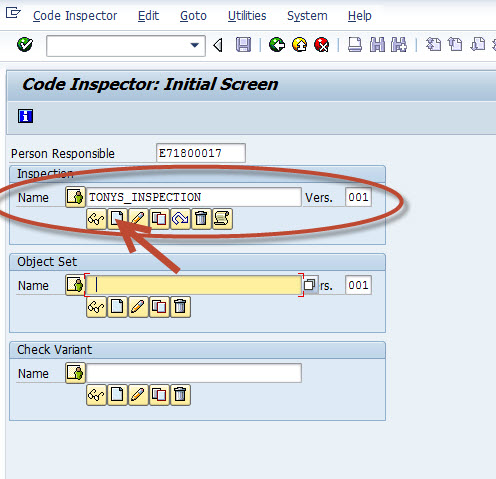
Task: Copy the inspection with the copy icon
Action: 159,219
